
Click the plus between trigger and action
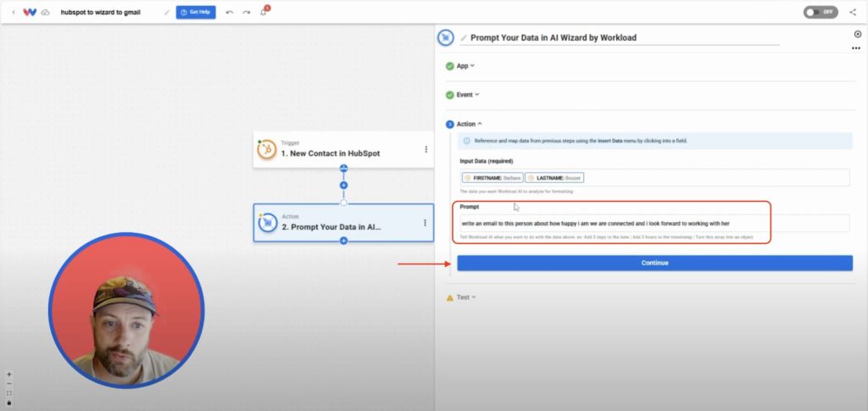click(x=344, y=186)
